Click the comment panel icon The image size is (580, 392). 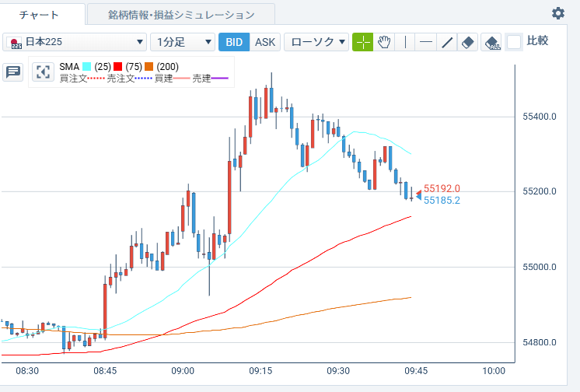pyautogui.click(x=13, y=72)
